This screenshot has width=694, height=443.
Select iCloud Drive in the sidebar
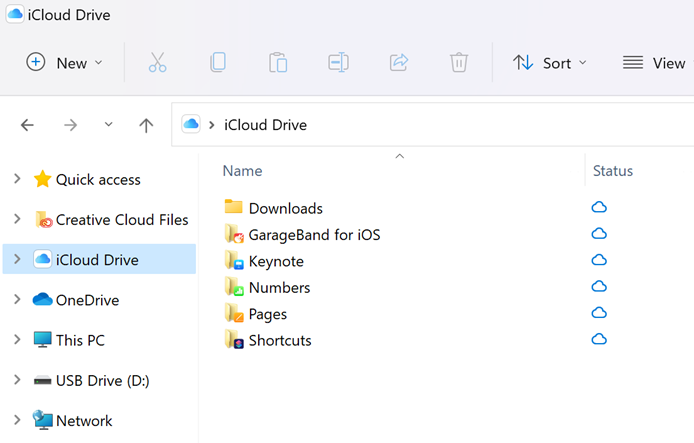point(97,260)
